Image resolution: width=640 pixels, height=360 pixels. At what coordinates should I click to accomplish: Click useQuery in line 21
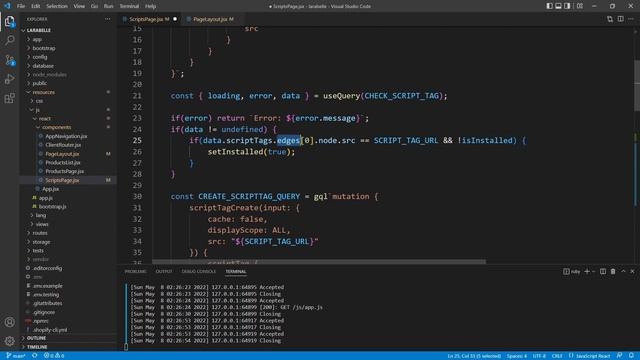click(342, 96)
